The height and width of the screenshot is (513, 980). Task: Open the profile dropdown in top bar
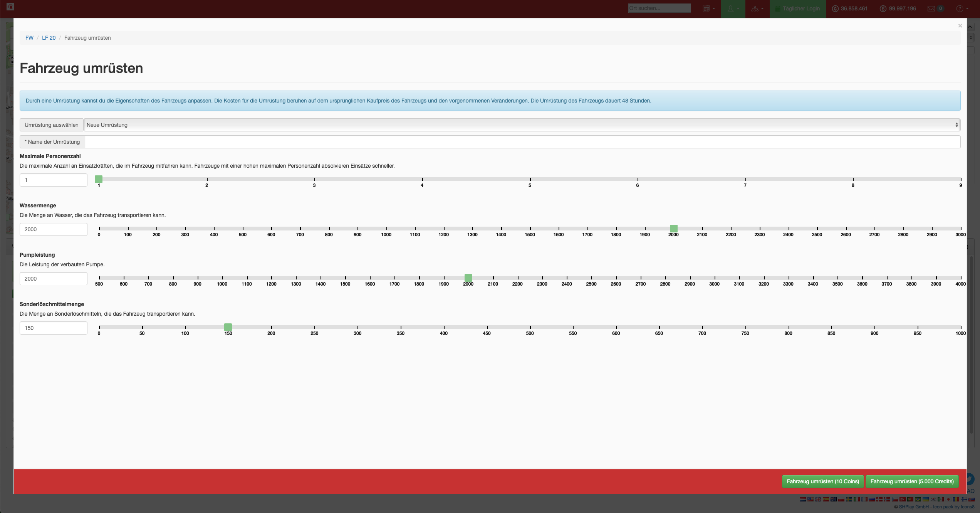coord(733,8)
